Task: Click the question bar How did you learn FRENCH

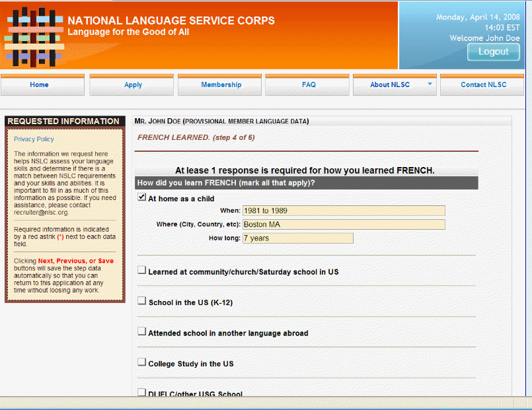Action: coord(307,183)
